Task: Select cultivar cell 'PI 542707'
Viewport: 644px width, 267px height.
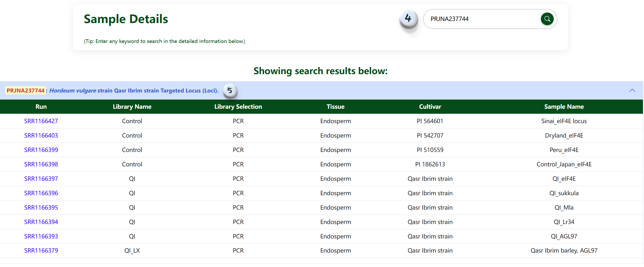Action: pyautogui.click(x=430, y=135)
